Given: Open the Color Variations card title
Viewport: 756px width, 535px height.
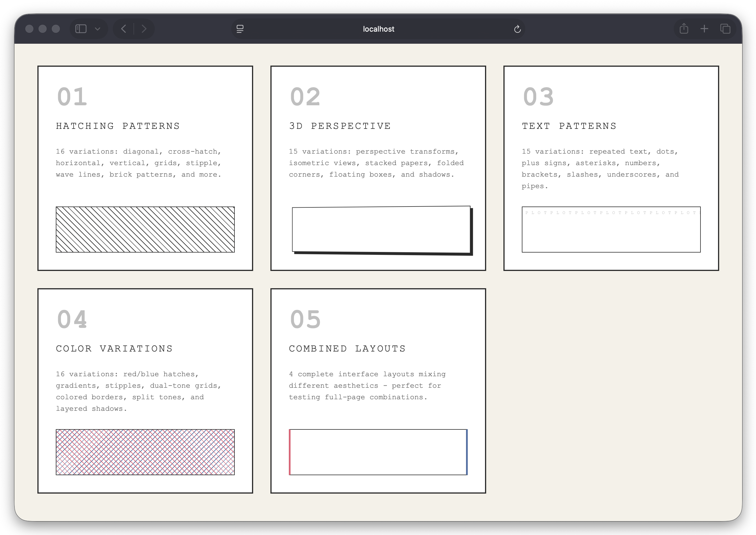Looking at the screenshot, I should [x=114, y=349].
